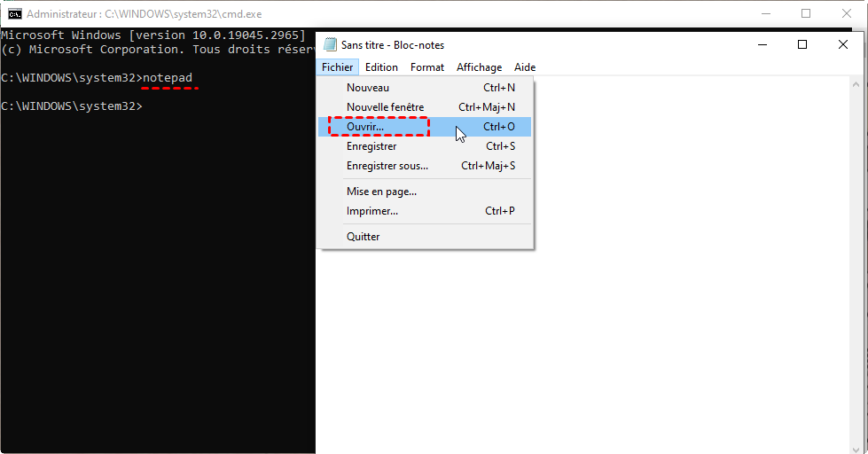Image resolution: width=868 pixels, height=454 pixels.
Task: Close the cmd.exe Administrateur window
Action: click(x=847, y=14)
